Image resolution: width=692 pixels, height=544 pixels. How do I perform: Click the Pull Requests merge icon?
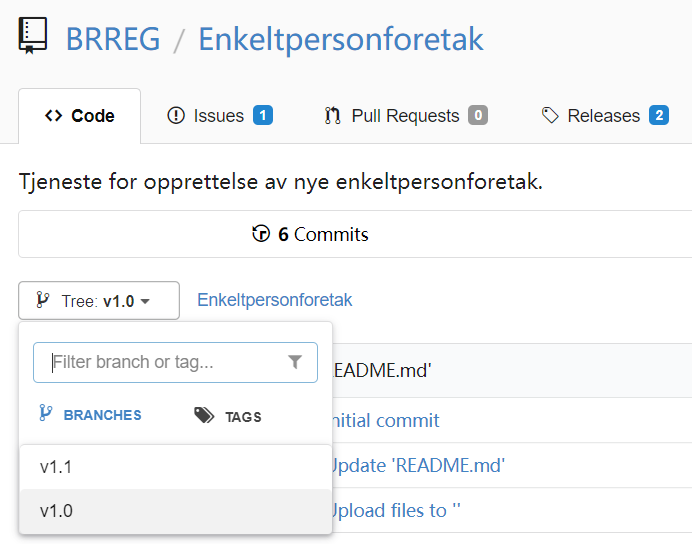[332, 116]
